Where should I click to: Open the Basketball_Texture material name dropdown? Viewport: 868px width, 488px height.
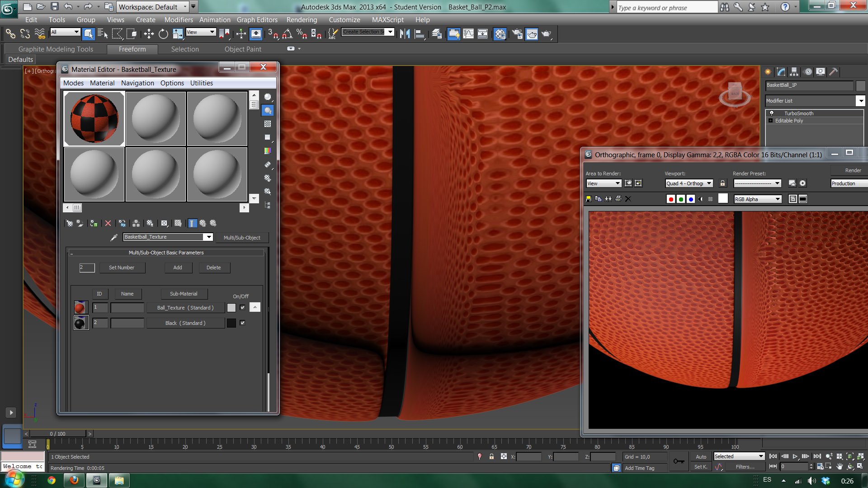pyautogui.click(x=208, y=237)
